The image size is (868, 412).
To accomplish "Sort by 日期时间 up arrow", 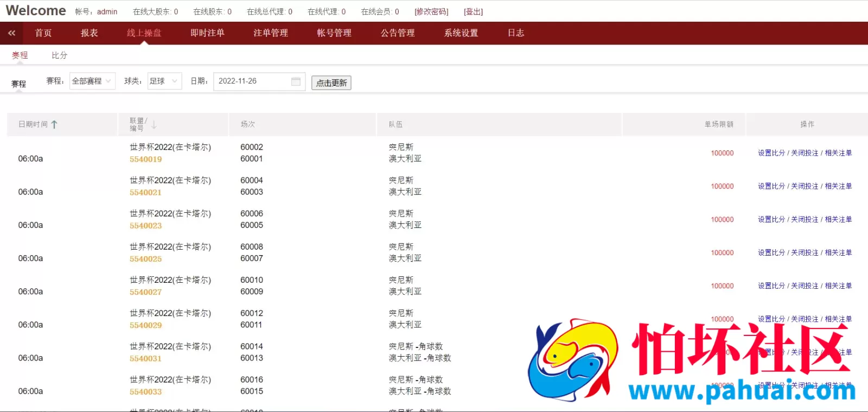I will point(54,124).
